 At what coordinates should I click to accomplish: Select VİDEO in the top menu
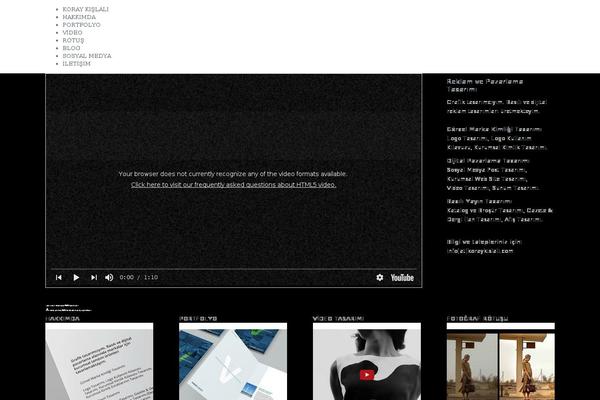(72, 33)
